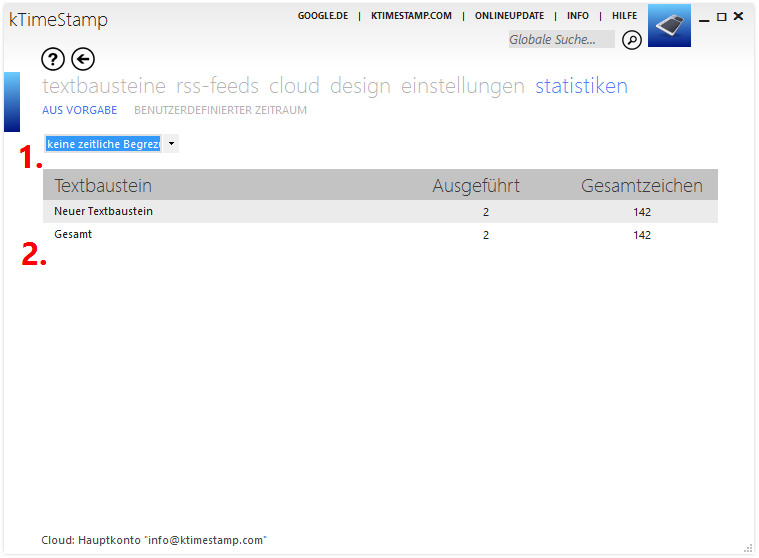Select the 'Neuer Textbaustein' row

(380, 211)
